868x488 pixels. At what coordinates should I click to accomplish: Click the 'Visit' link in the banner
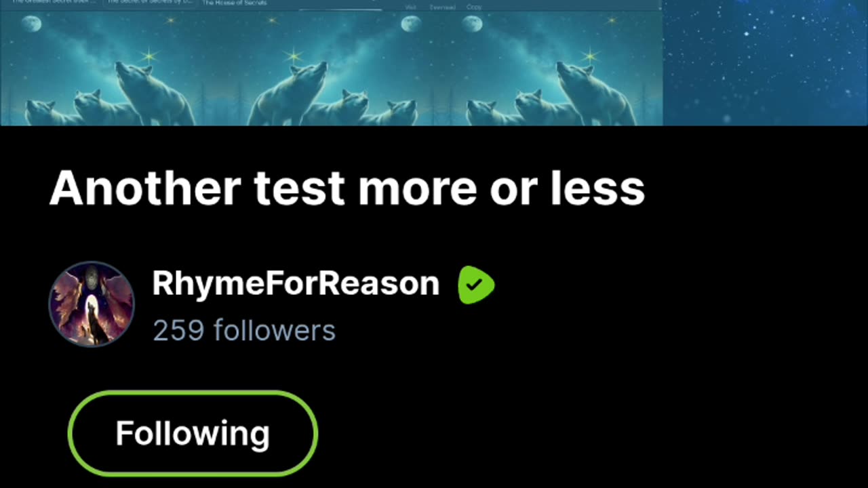[x=410, y=7]
